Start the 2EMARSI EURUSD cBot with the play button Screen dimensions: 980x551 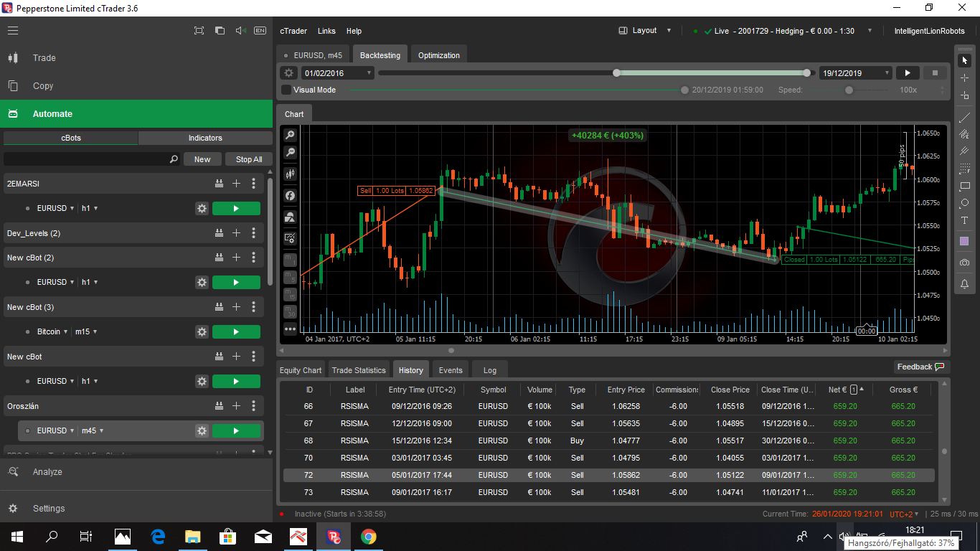(x=236, y=208)
